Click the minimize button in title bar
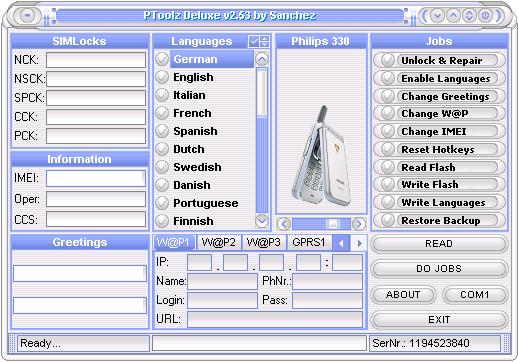518x362 pixels. click(27, 16)
